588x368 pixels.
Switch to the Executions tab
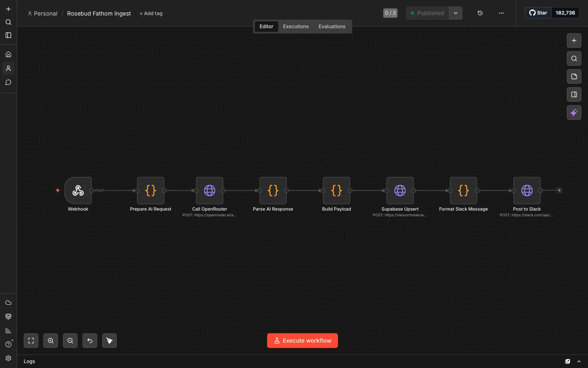tap(296, 27)
